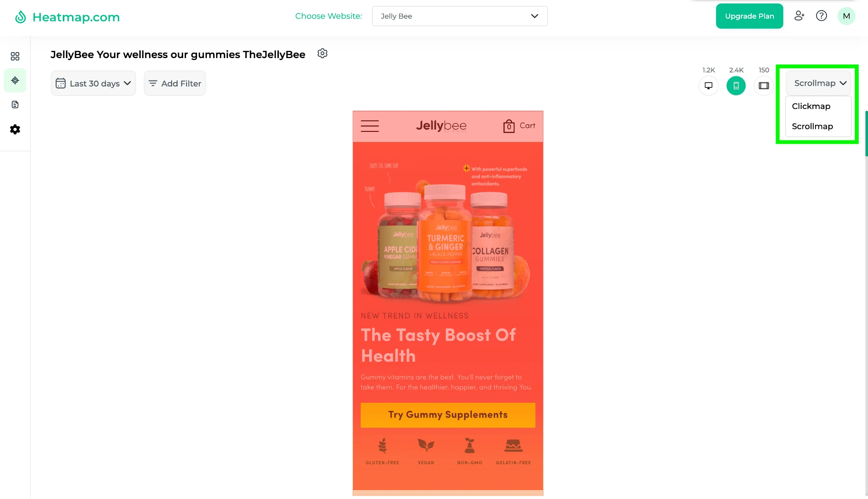Expand the Scrollmap view dropdown
Viewport: 868px width, 499px height.
tap(820, 83)
